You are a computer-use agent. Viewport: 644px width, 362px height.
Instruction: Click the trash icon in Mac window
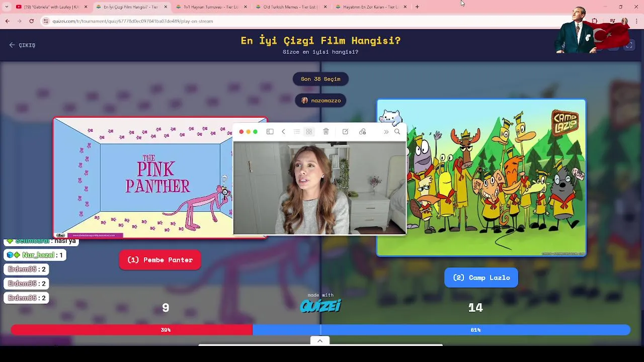[326, 132]
